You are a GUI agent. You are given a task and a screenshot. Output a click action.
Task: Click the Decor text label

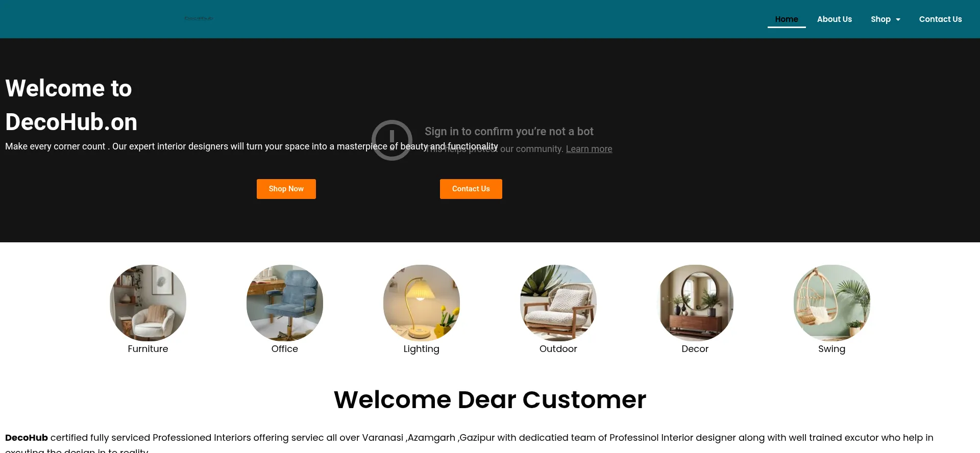[x=695, y=349]
